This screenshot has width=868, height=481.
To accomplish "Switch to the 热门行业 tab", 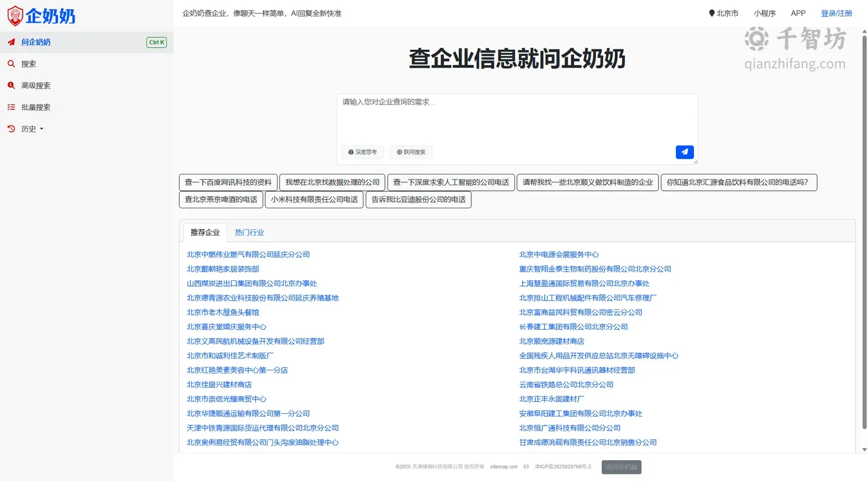I will [x=249, y=233].
